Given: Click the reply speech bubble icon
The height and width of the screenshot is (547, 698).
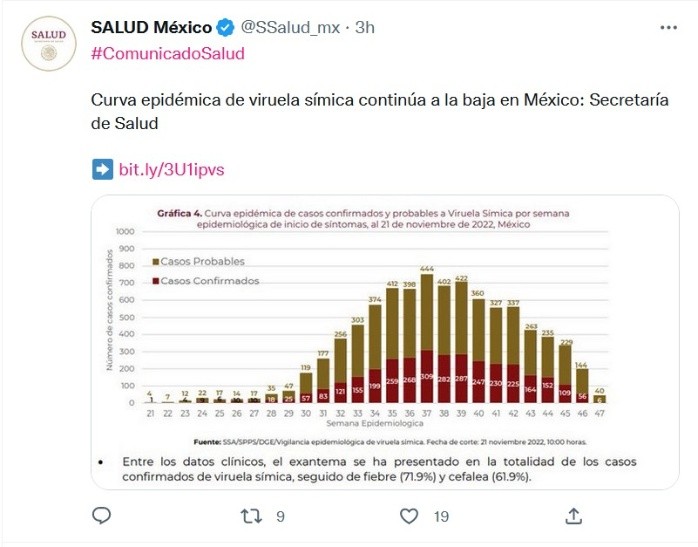Looking at the screenshot, I should pyautogui.click(x=101, y=516).
